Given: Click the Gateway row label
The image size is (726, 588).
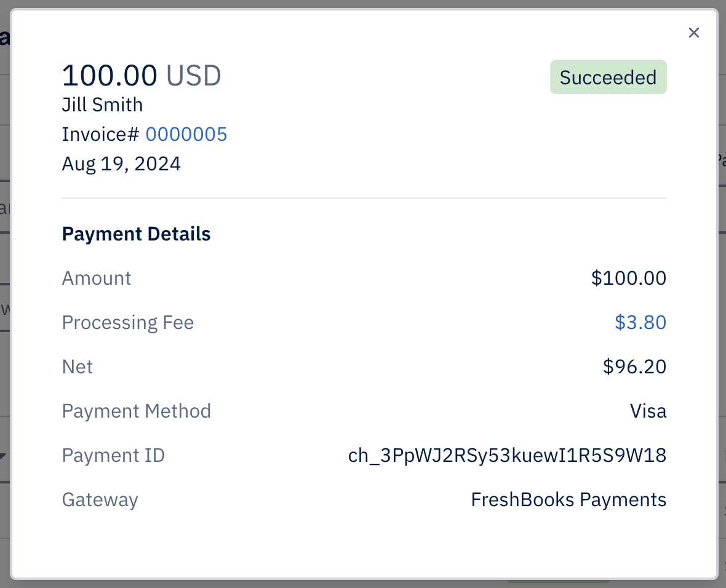Looking at the screenshot, I should point(100,499).
